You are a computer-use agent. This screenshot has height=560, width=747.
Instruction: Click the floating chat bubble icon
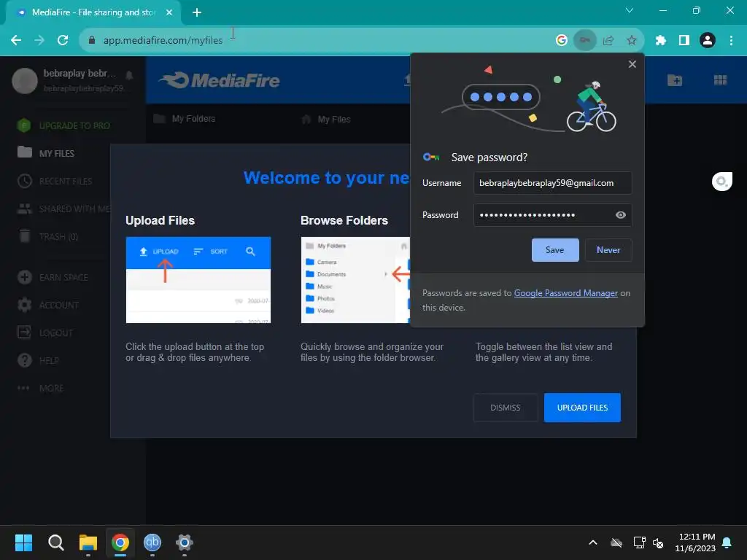point(721,182)
